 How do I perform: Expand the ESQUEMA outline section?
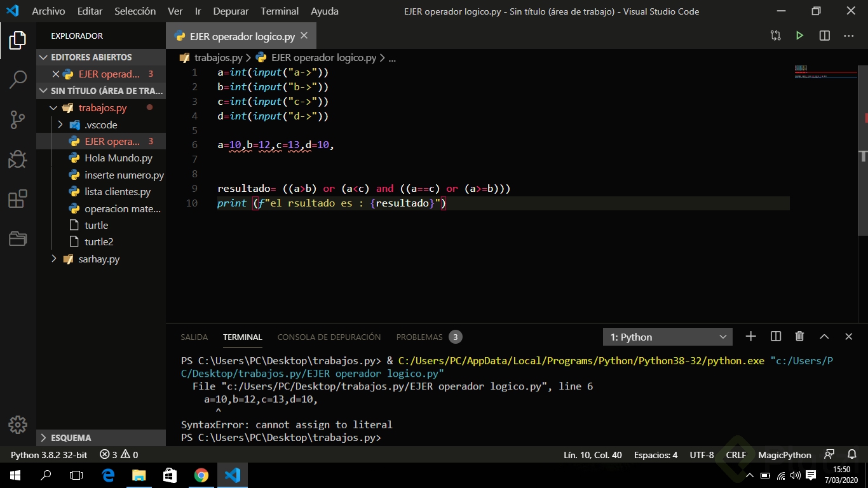pos(71,438)
